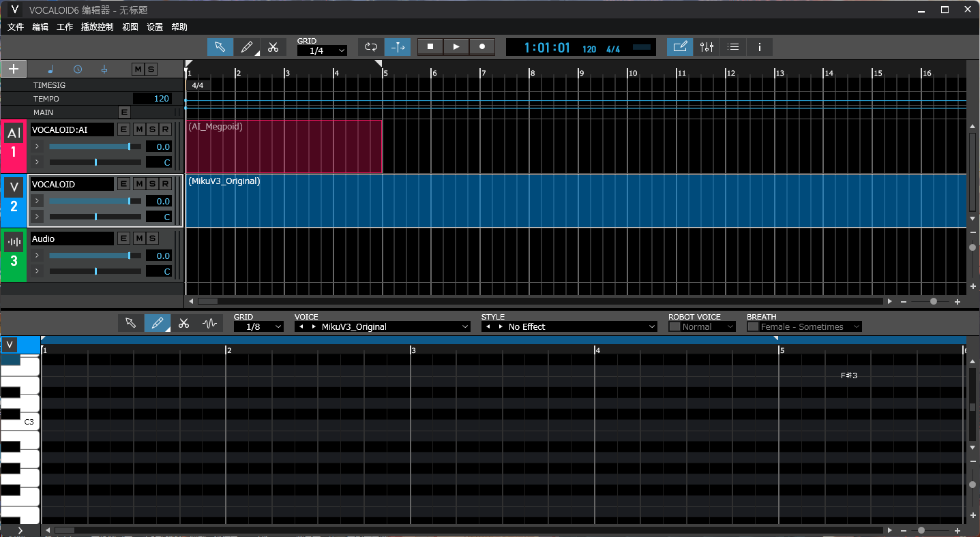Toggle global mute M button
Image resolution: width=980 pixels, height=537 pixels.
tap(138, 69)
